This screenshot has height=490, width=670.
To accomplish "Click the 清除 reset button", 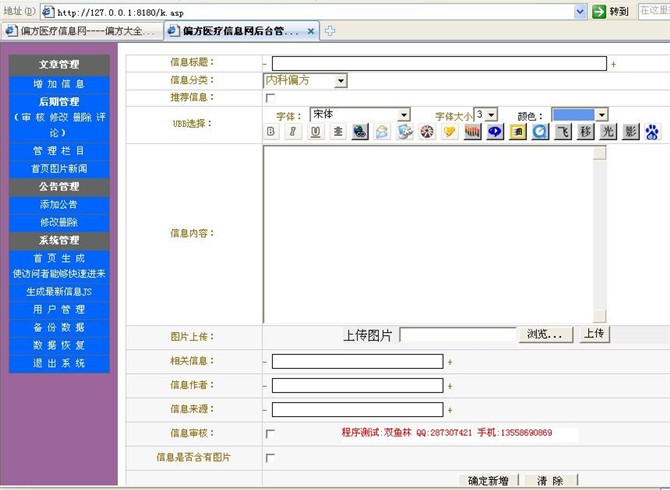I will (x=550, y=480).
